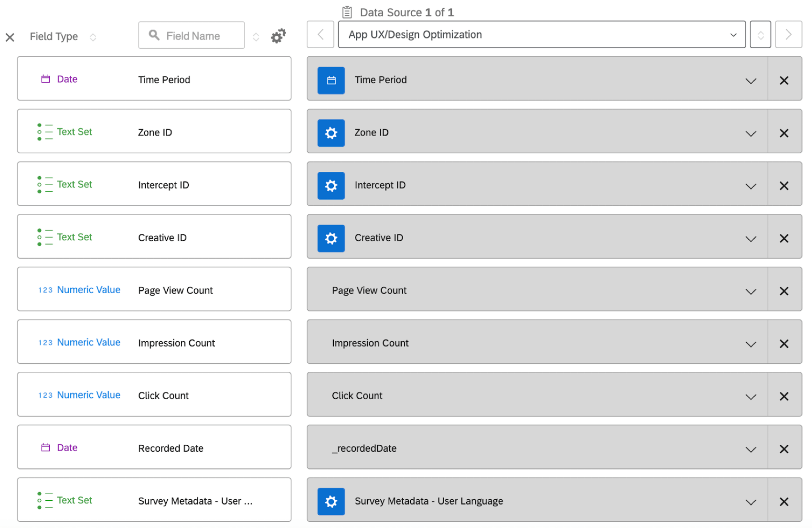Screen dimensions: 812x528
Task: Click the swap arrows beside the data source
Action: point(760,34)
